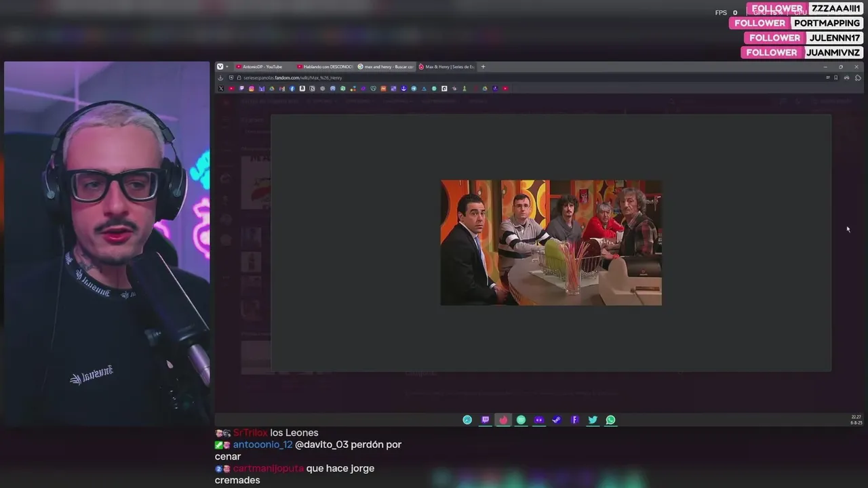Open Twitter from the taskbar

tap(593, 420)
